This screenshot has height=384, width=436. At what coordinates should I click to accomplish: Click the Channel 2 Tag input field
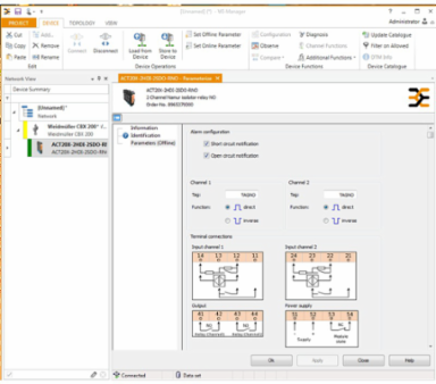pos(339,195)
